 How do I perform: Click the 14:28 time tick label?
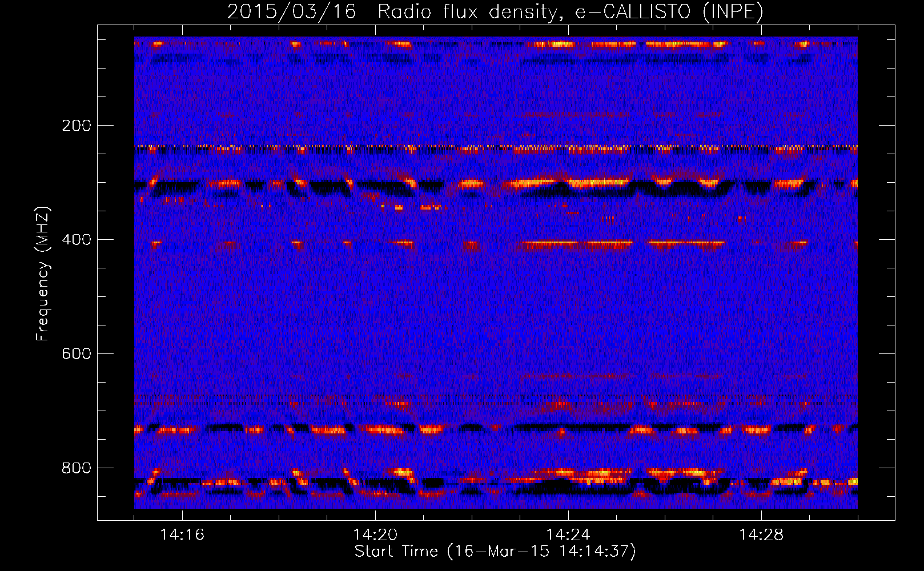pos(761,535)
